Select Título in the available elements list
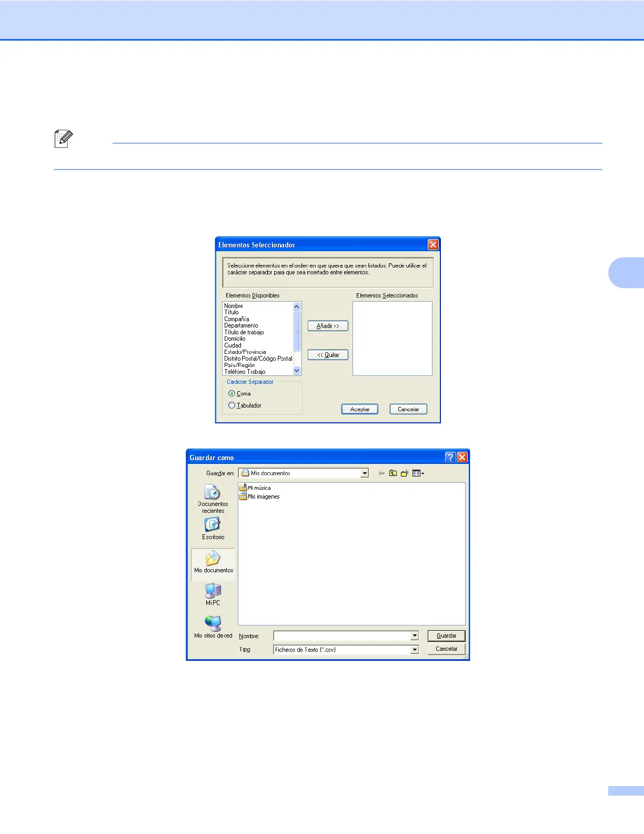 point(232,312)
